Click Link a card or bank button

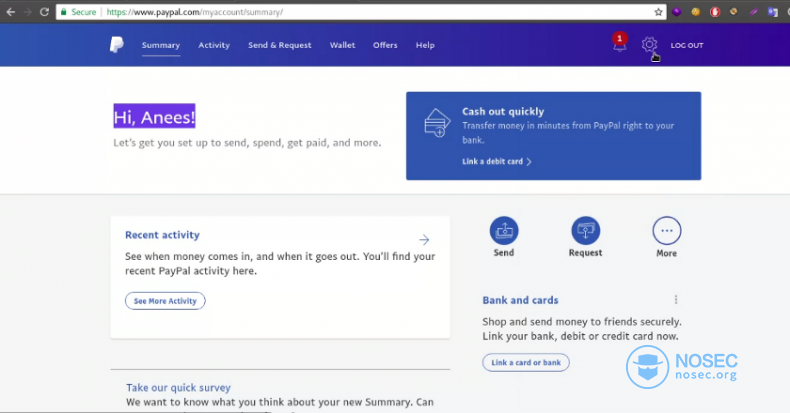pos(526,363)
